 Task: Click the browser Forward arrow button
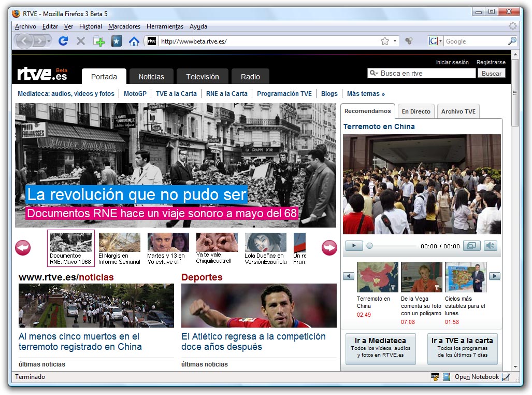point(40,41)
